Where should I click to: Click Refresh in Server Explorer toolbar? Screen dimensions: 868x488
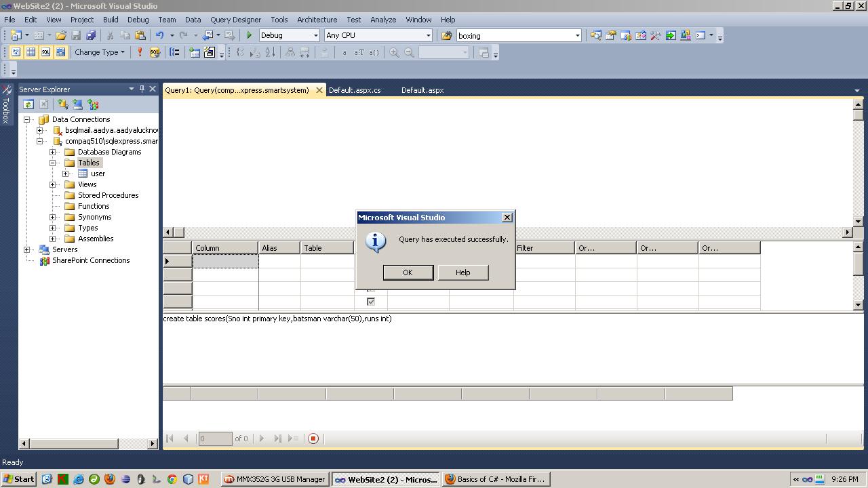(28, 104)
